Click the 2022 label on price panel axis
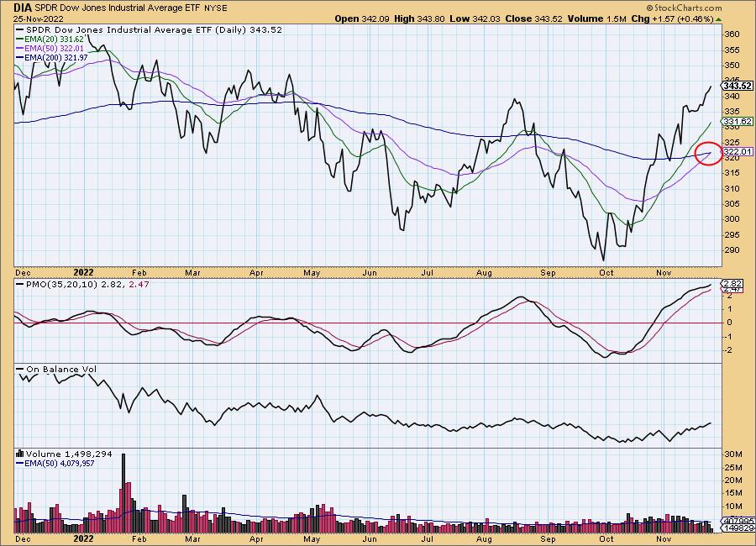Image resolution: width=756 pixels, height=546 pixels. pyautogui.click(x=83, y=272)
